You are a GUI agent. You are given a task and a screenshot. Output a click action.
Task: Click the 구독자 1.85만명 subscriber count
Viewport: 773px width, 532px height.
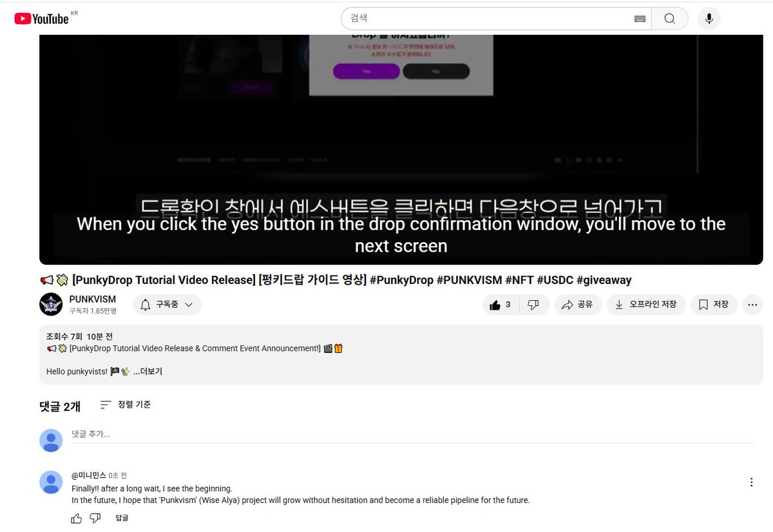point(93,311)
